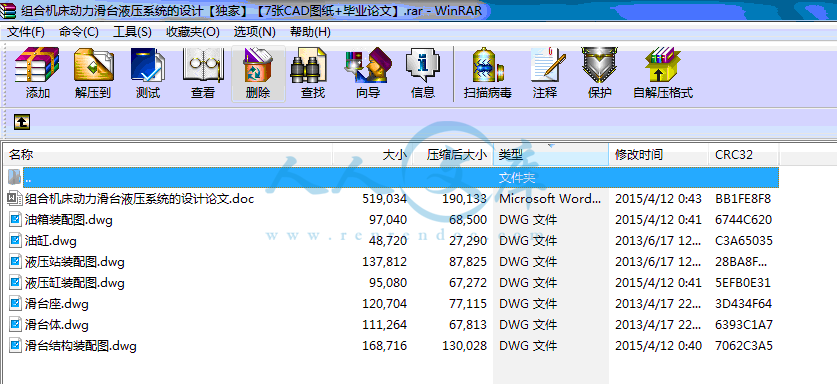The height and width of the screenshot is (384, 837).
Task: Click packed size value 130,028
Action: pos(464,346)
